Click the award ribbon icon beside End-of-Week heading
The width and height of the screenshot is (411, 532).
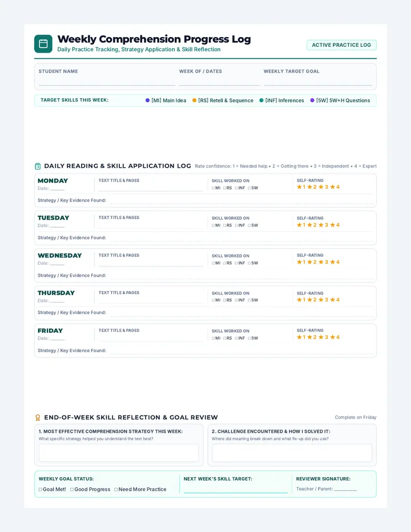(38, 418)
